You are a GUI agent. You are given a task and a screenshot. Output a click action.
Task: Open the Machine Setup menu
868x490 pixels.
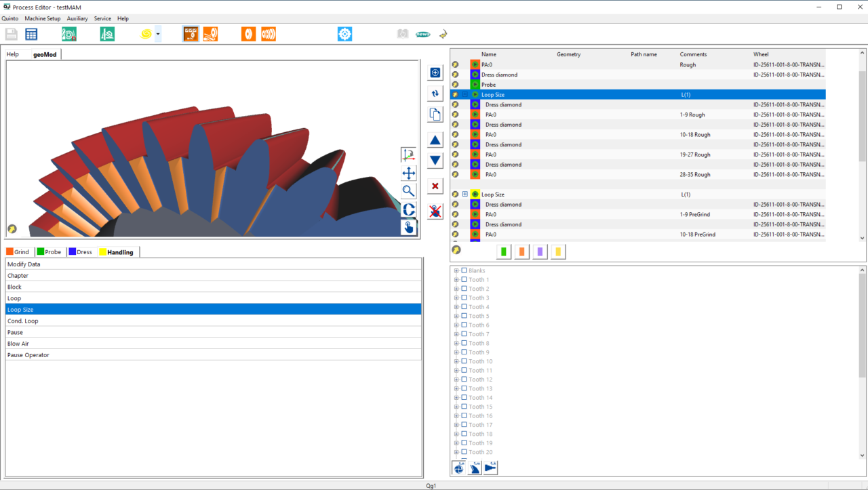pos(43,18)
